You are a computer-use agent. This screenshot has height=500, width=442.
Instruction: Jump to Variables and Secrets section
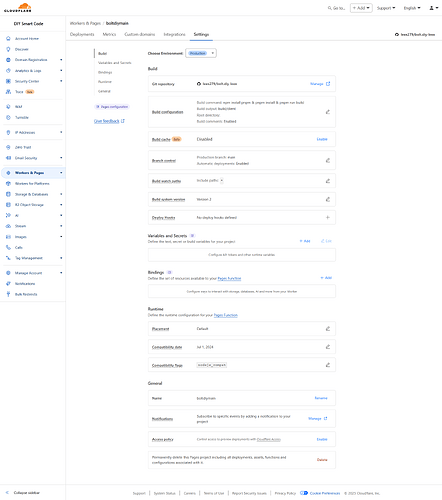[115, 63]
